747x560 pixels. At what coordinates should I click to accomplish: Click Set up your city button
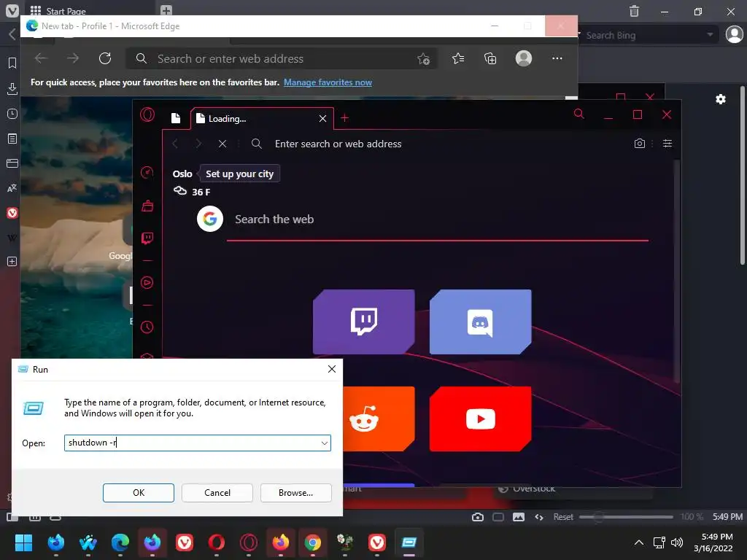coord(239,174)
